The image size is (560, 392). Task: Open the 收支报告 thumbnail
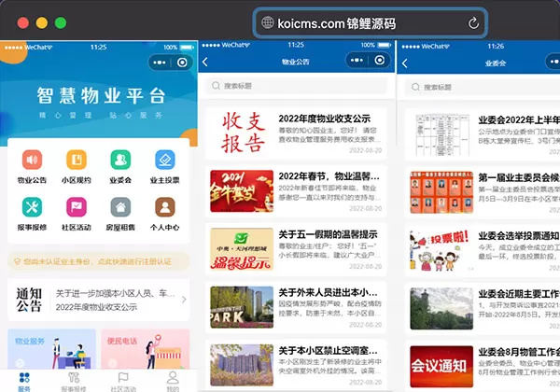(x=242, y=133)
